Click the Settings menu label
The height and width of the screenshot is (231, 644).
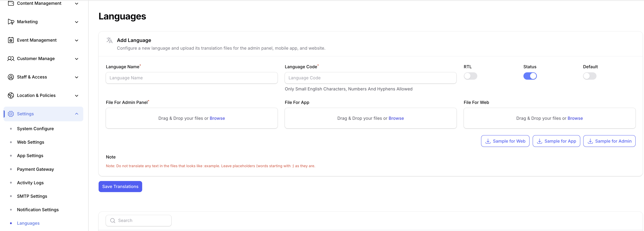pyautogui.click(x=25, y=114)
